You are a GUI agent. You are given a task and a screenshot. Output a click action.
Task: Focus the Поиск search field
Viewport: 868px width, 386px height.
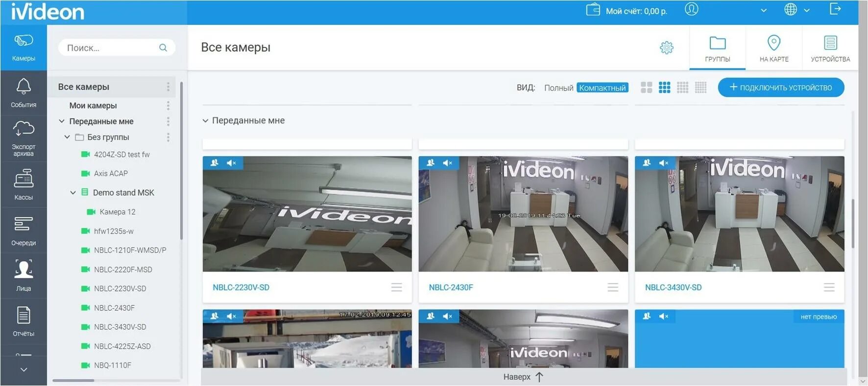(117, 47)
